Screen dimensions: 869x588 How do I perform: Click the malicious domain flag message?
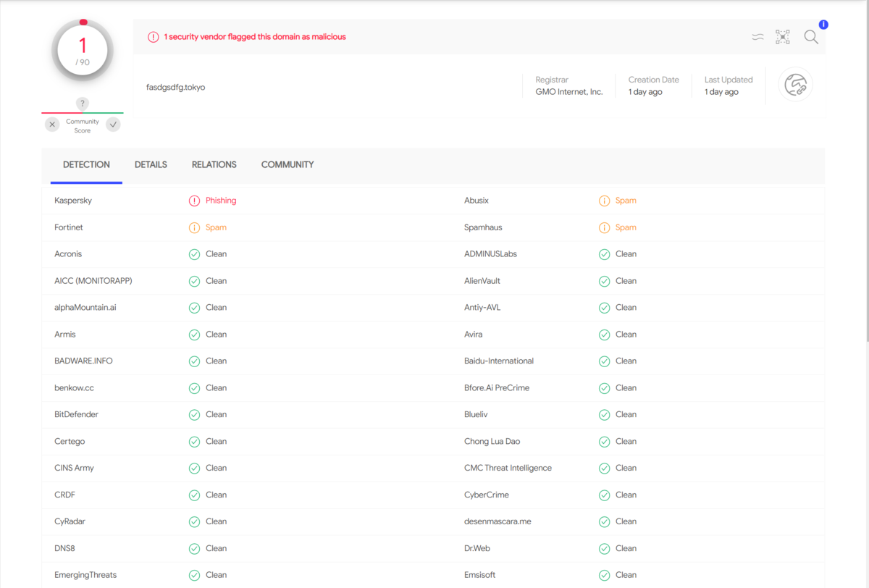[255, 37]
